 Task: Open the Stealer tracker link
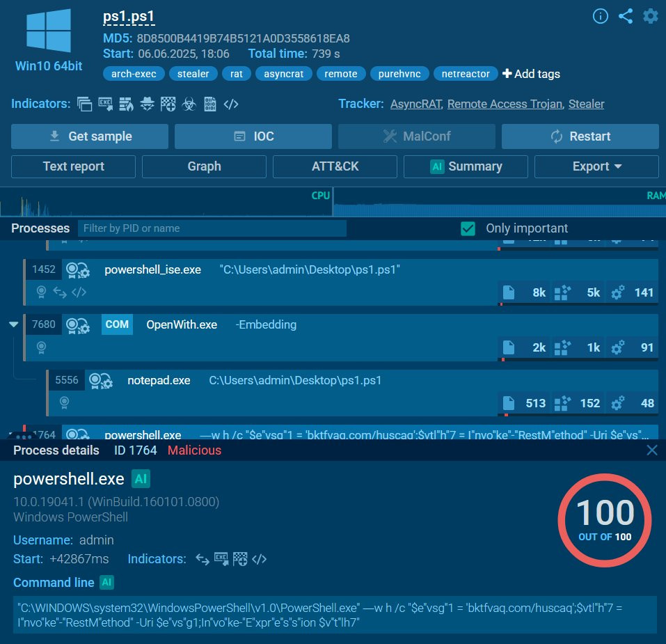(586, 104)
